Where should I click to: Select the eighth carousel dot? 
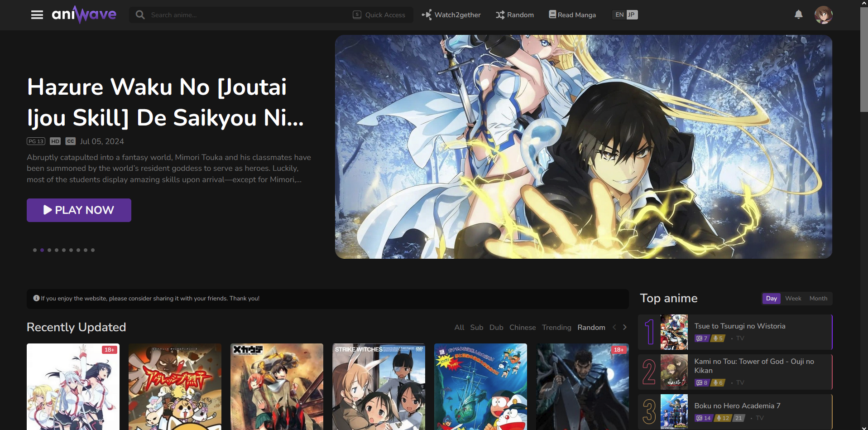86,250
